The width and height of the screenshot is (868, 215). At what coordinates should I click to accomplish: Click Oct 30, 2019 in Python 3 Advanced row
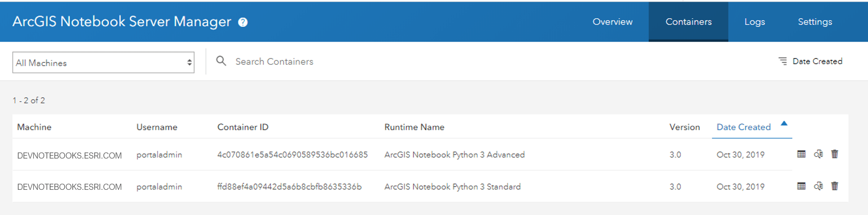click(740, 155)
